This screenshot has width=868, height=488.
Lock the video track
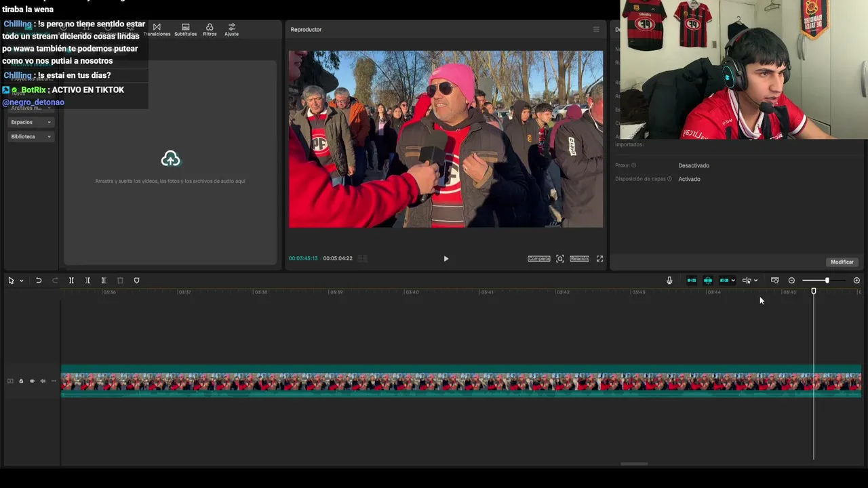pyautogui.click(x=21, y=381)
